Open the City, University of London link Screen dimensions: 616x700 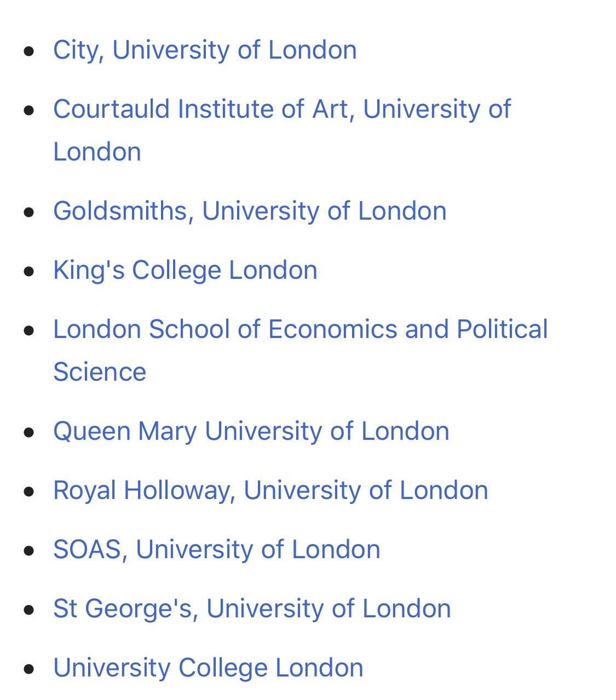205,50
